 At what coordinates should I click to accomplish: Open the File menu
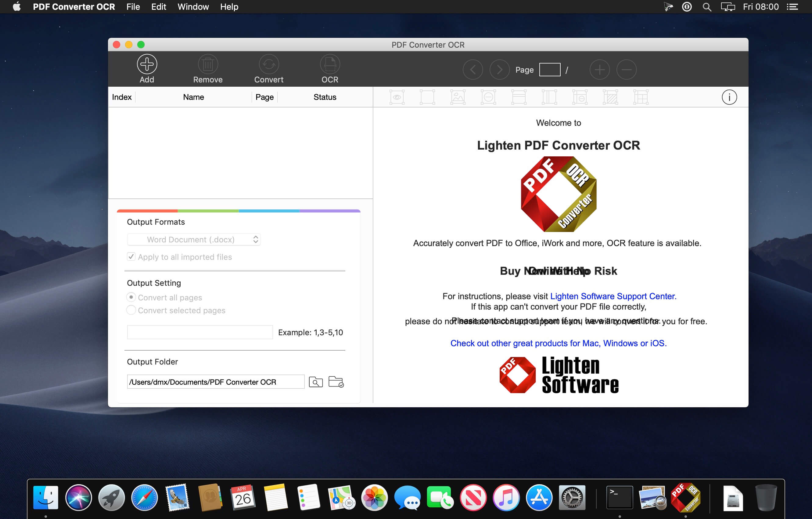pyautogui.click(x=133, y=7)
